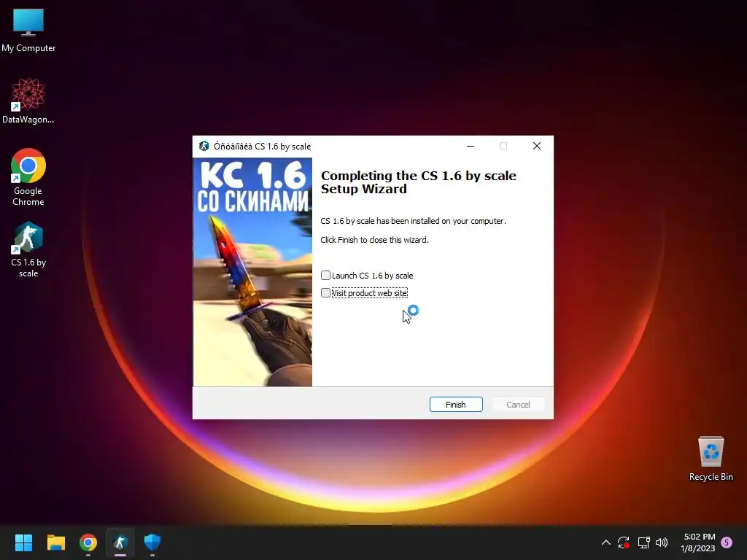This screenshot has height=560, width=747.
Task: Click the text Click Finish to close this wizard
Action: click(374, 240)
